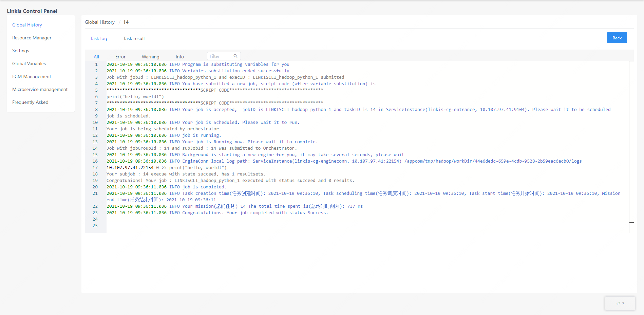Select the All log level tab

(x=96, y=57)
